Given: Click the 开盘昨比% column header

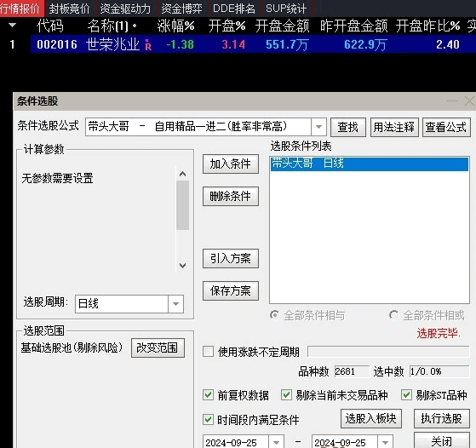Looking at the screenshot, I should click(427, 26).
